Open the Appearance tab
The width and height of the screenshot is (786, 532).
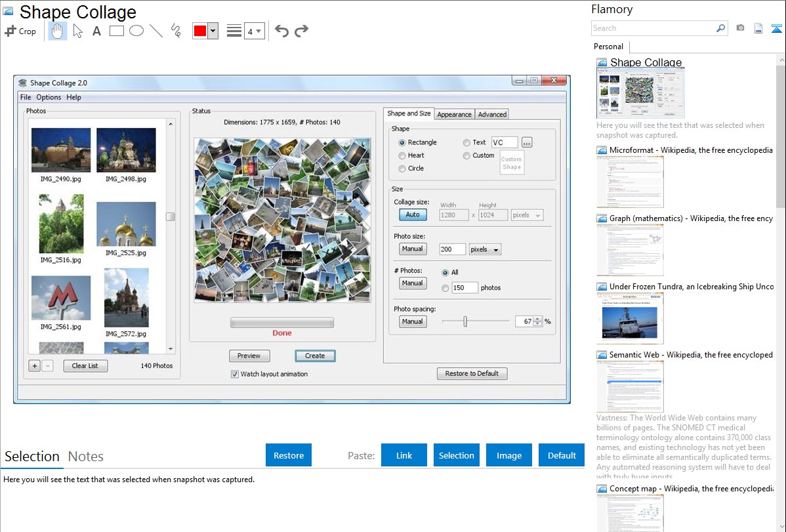pos(454,114)
